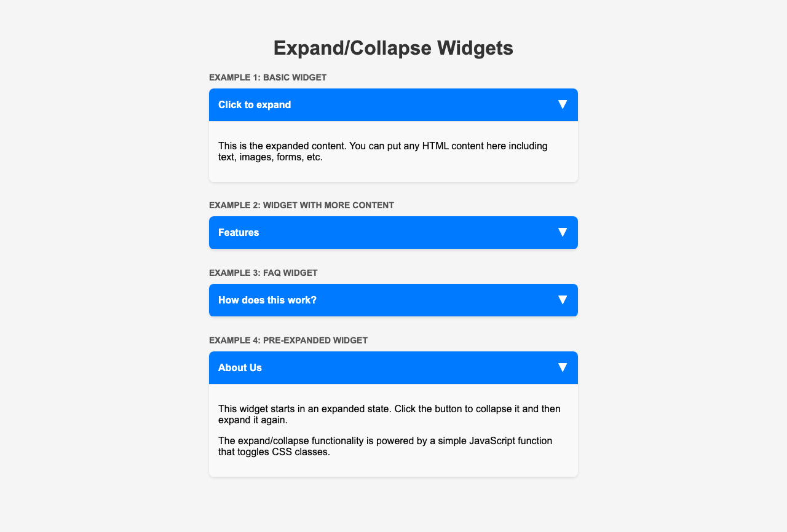The image size is (787, 532).
Task: Click arrow icon beside 'How does this work?'
Action: click(x=562, y=300)
